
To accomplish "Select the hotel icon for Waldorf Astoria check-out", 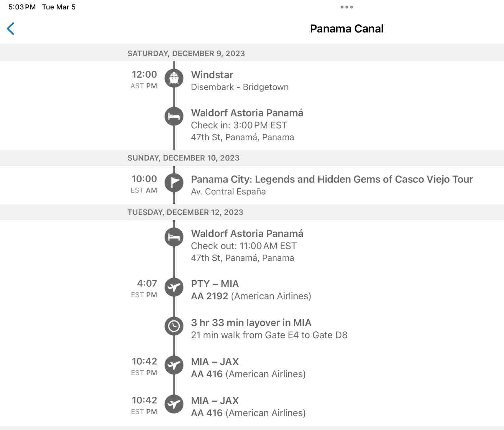I will pos(175,237).
